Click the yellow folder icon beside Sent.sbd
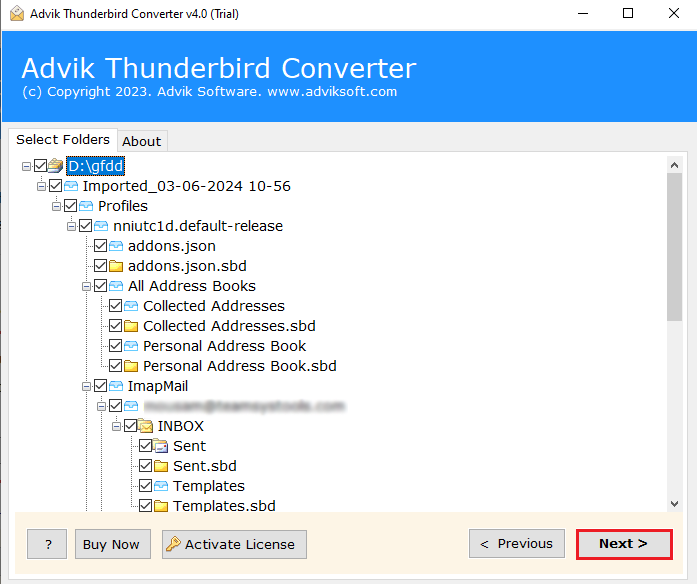The width and height of the screenshot is (697, 584). pyautogui.click(x=161, y=466)
